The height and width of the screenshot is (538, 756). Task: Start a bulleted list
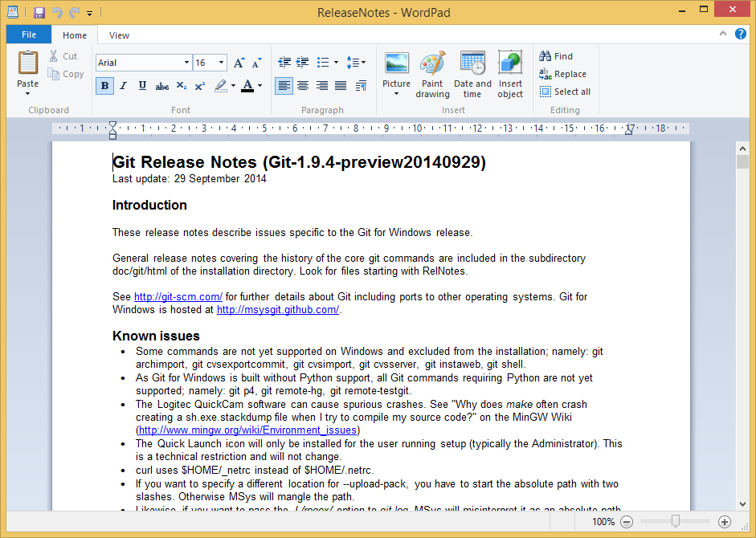click(x=323, y=62)
